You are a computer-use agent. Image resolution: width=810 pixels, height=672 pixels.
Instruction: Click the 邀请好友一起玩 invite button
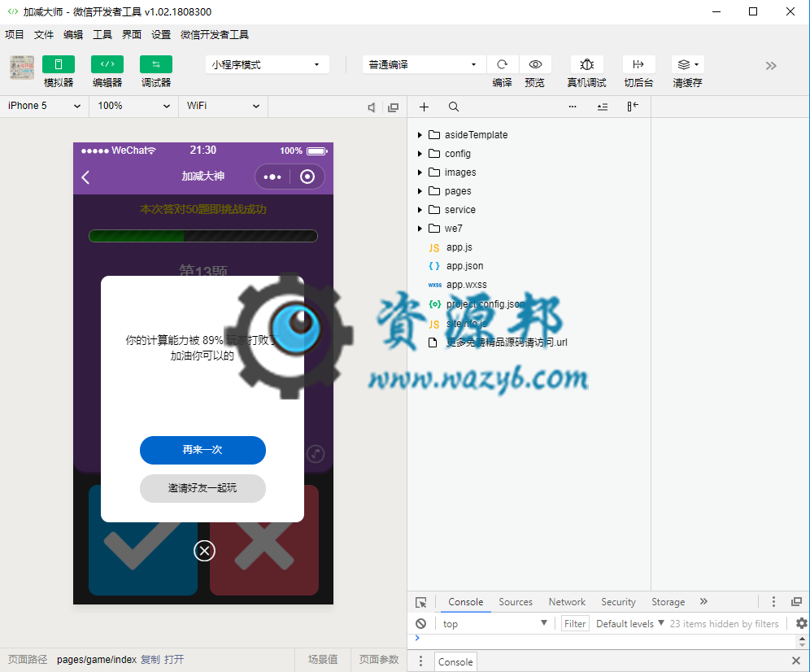[x=202, y=488]
